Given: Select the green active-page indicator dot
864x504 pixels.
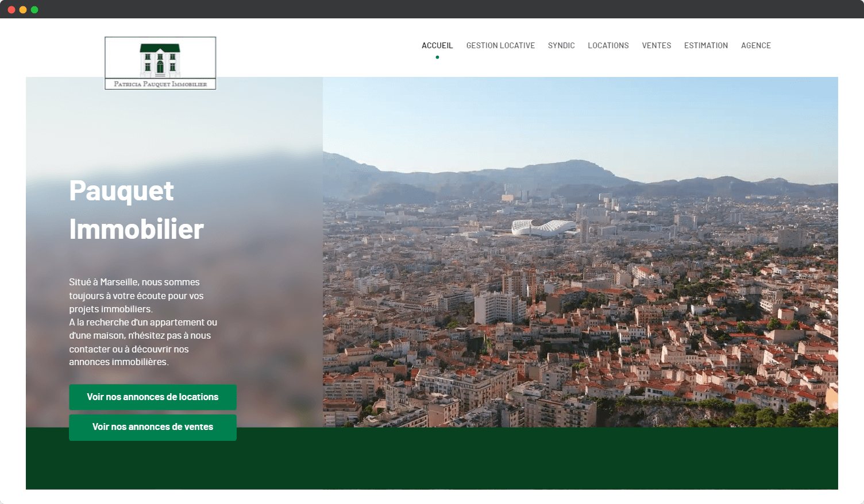Looking at the screenshot, I should tap(437, 57).
